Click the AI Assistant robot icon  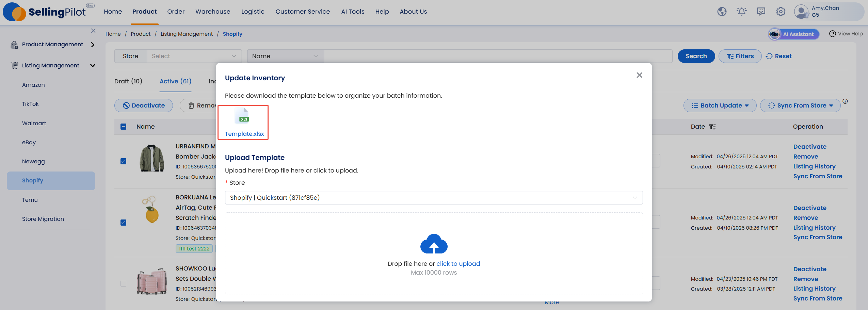[775, 34]
